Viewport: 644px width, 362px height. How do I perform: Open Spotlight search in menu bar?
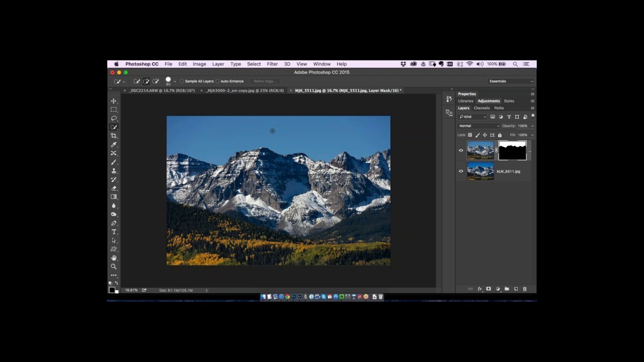(x=515, y=64)
